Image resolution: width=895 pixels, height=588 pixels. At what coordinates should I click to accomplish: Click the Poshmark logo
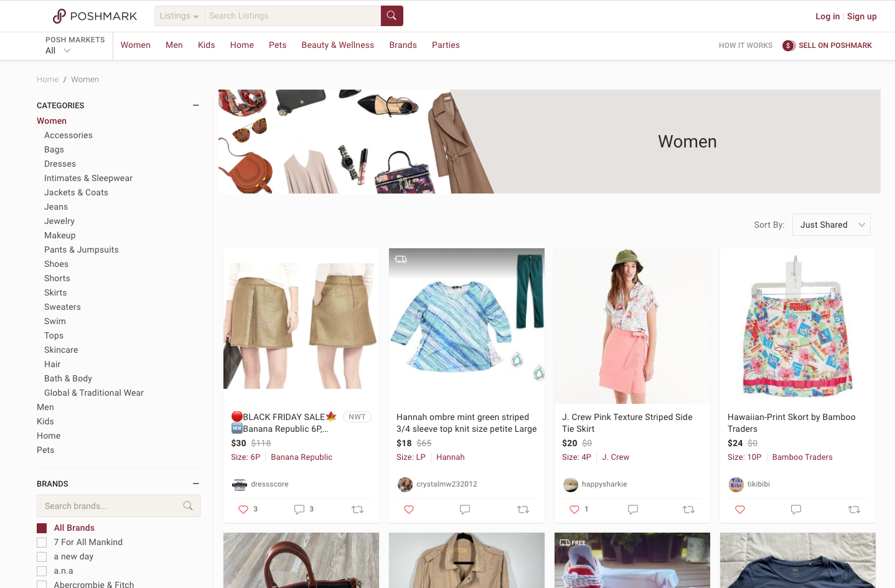coord(95,16)
